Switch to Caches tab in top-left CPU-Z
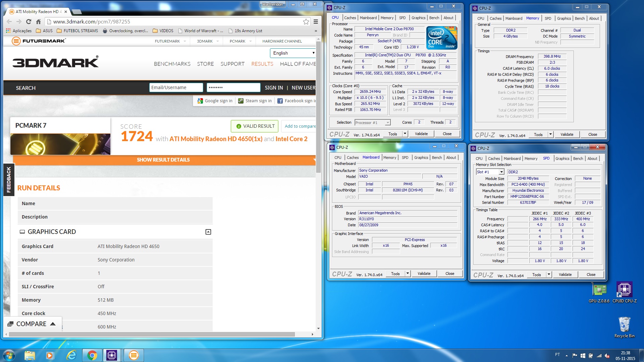The image size is (644, 362). tap(350, 18)
